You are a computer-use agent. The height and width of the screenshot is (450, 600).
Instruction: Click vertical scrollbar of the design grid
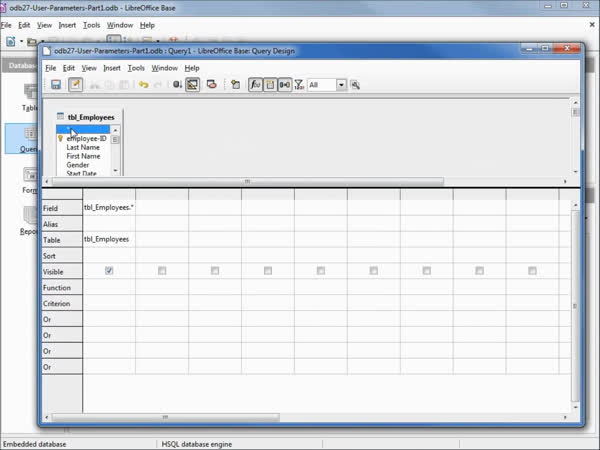[x=575, y=306]
